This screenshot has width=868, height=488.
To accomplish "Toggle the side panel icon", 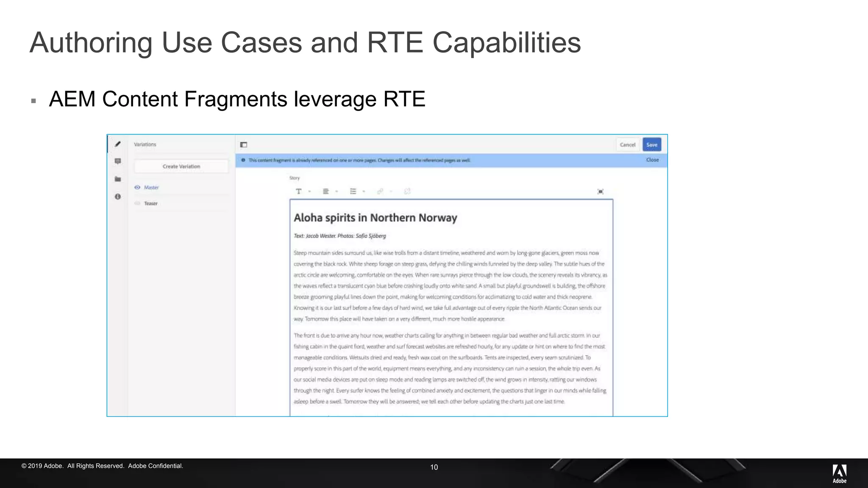I will pos(244,145).
